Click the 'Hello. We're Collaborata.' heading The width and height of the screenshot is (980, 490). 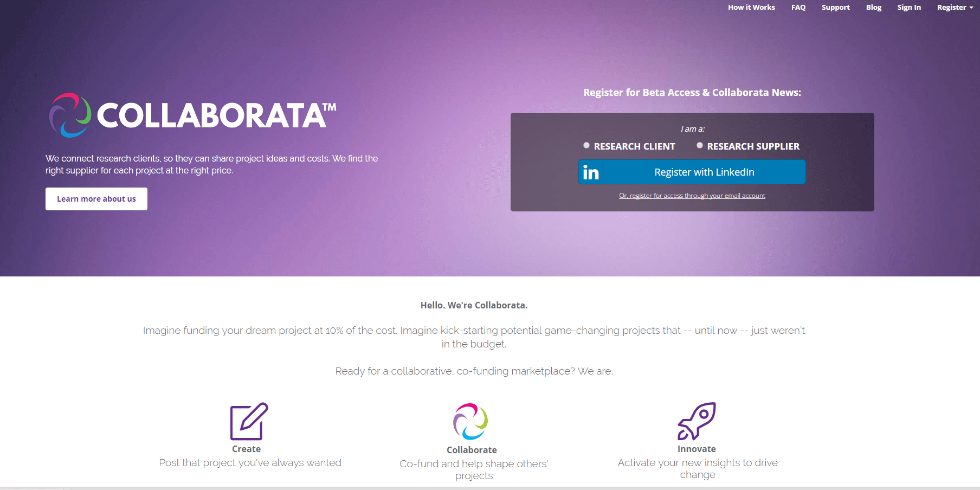pyautogui.click(x=474, y=305)
